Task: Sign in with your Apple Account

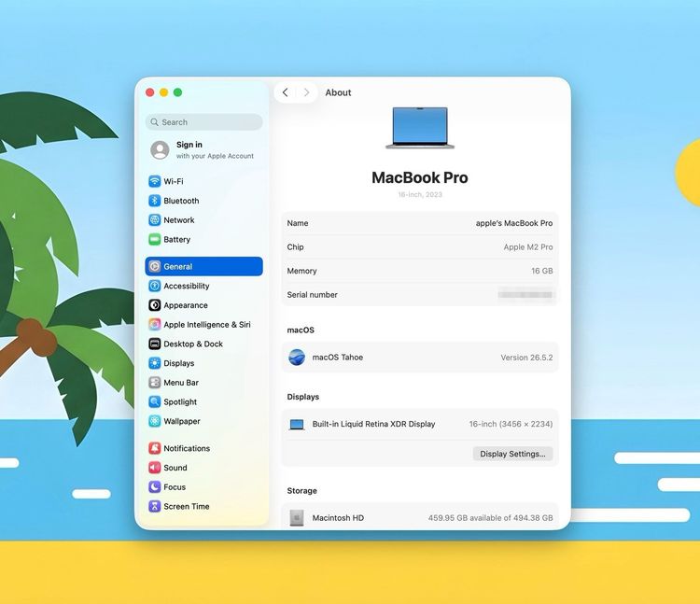Action: pyautogui.click(x=203, y=150)
